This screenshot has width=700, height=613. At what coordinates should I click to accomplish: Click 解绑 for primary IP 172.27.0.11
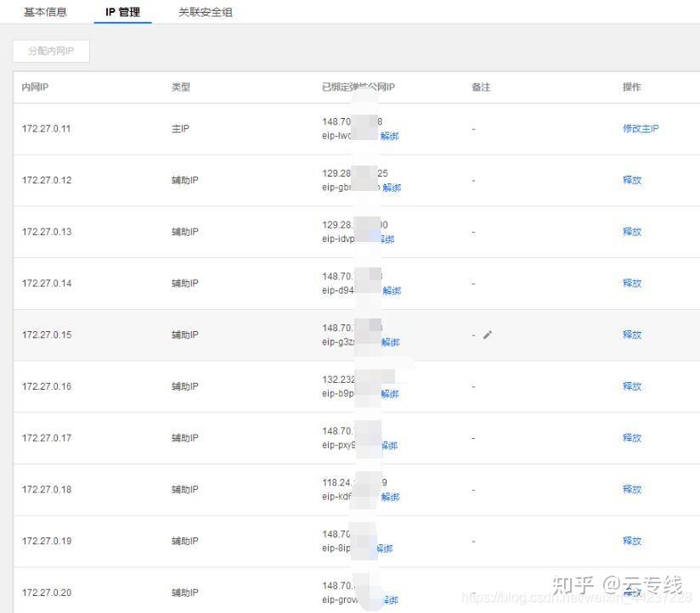point(390,136)
